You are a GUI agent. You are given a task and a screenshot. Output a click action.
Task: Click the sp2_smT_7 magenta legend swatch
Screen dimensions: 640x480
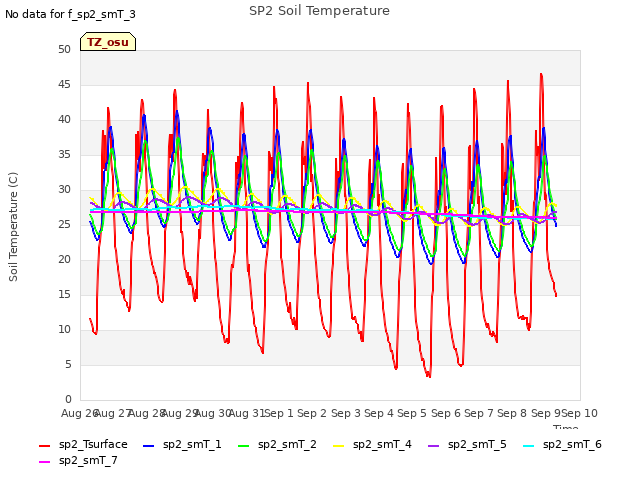click(x=44, y=462)
